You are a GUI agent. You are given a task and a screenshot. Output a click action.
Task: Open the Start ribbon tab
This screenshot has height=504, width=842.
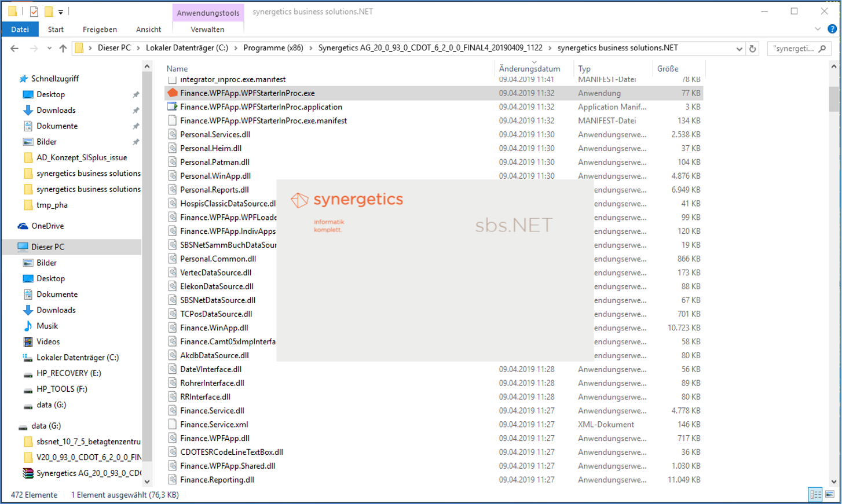(56, 29)
